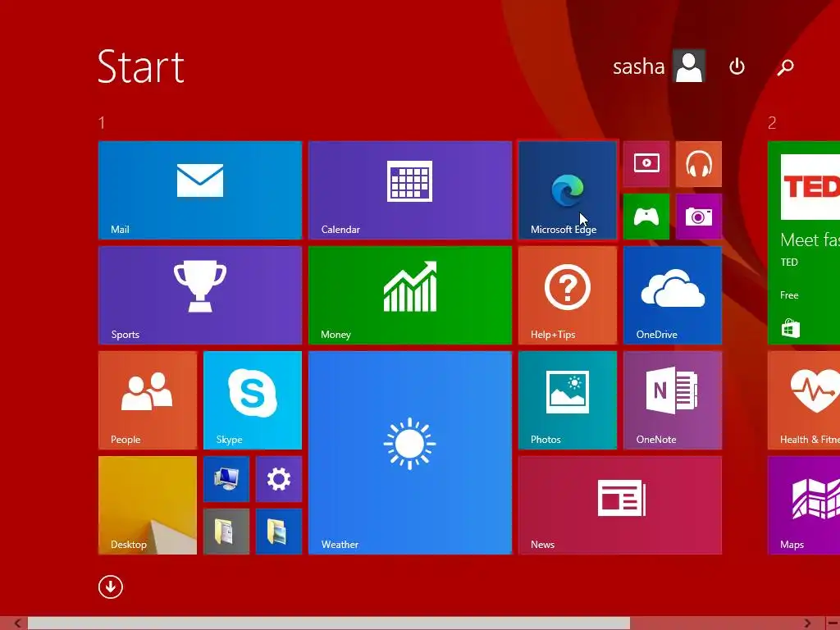840x630 pixels.
Task: Click the scrollbar left arrow
Action: [x=18, y=623]
